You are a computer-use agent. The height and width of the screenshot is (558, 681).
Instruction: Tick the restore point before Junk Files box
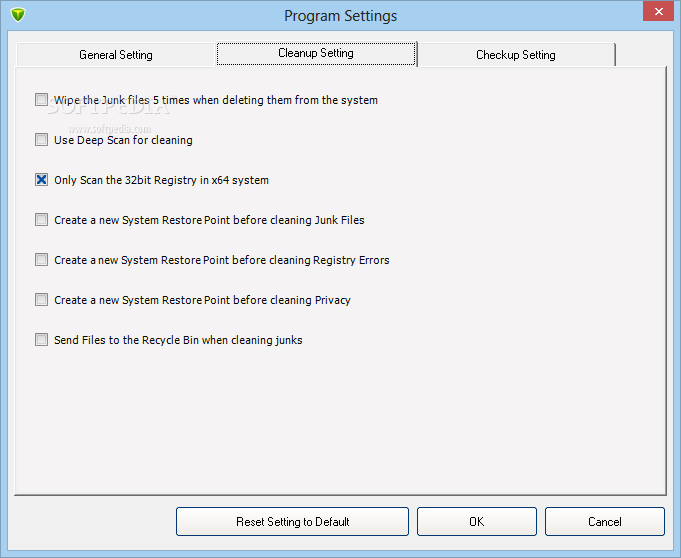[x=41, y=219]
